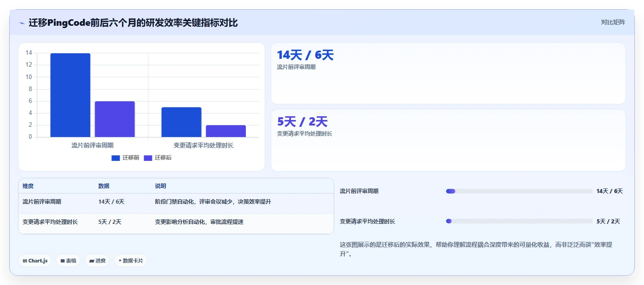Image resolution: width=644 pixels, height=285 pixels.
Task: Click the 变更请求平均处理时长 table row label
Action: 50,222
